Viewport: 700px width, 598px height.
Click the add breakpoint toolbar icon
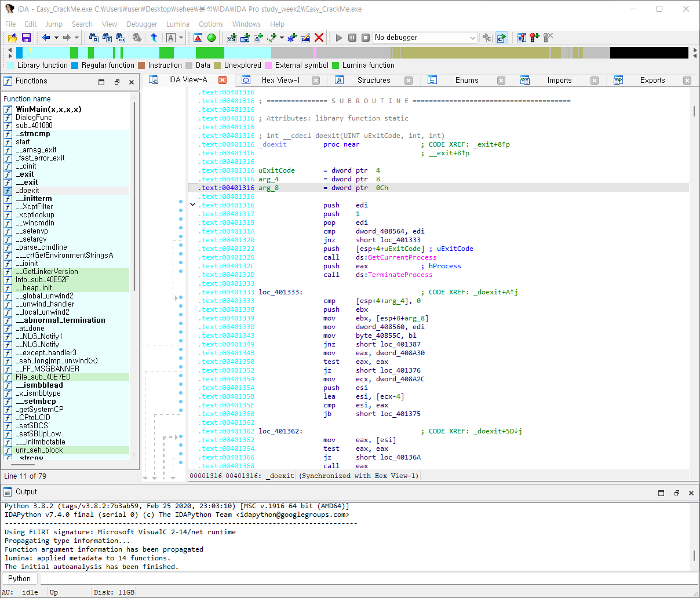[535, 38]
